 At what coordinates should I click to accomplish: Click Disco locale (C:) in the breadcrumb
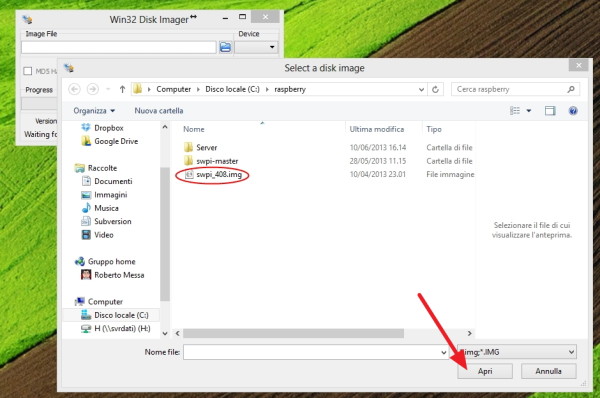pyautogui.click(x=232, y=89)
